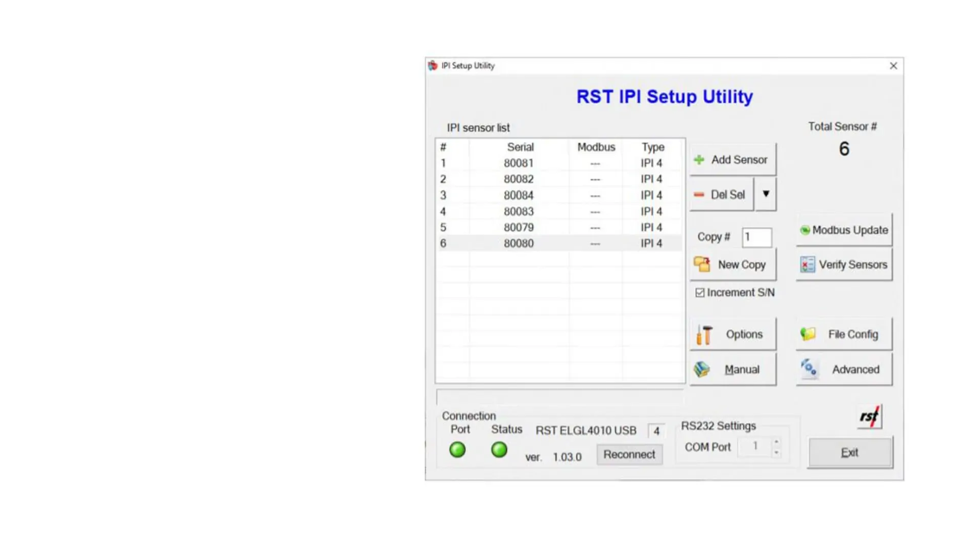Click the red minus Del Sel icon
980x541 pixels.
[x=699, y=194]
